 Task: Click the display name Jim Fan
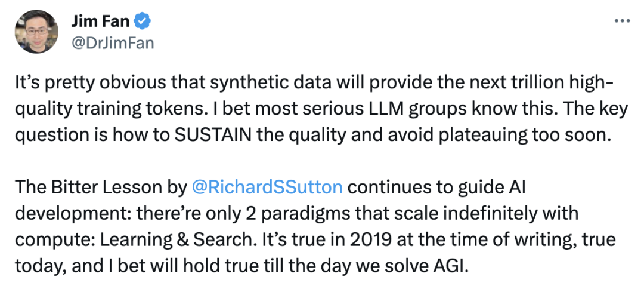pyautogui.click(x=101, y=21)
